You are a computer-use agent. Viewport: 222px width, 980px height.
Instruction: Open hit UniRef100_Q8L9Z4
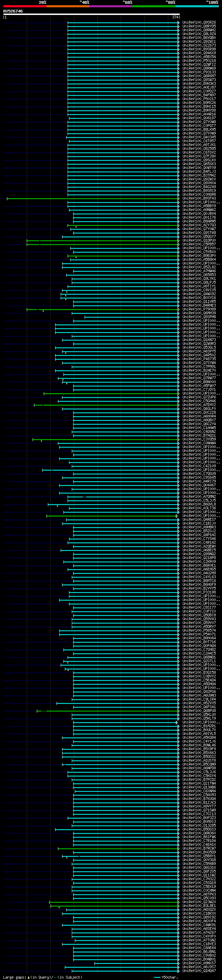(199, 34)
